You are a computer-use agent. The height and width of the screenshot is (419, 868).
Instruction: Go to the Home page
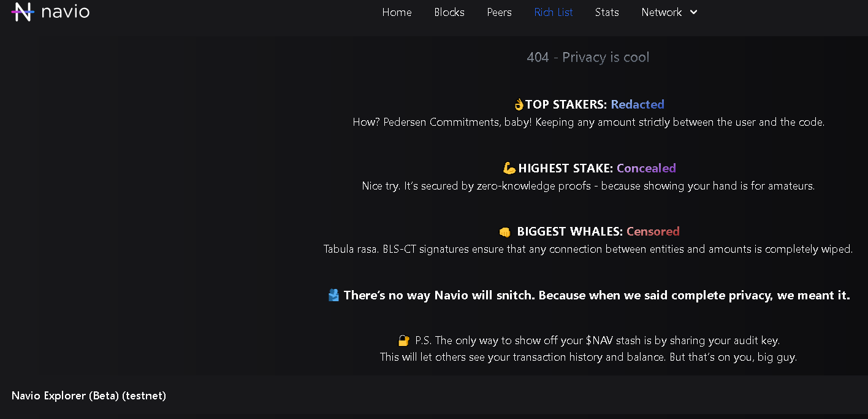[x=397, y=12]
